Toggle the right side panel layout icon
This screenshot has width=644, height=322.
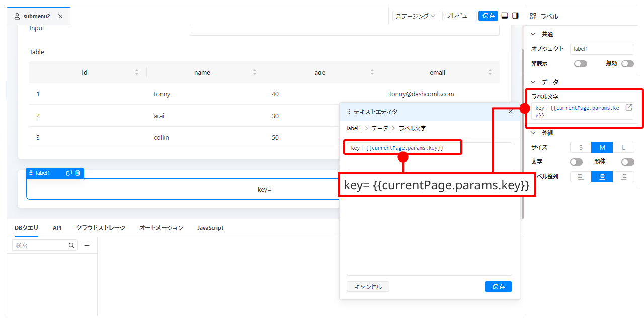(x=515, y=16)
